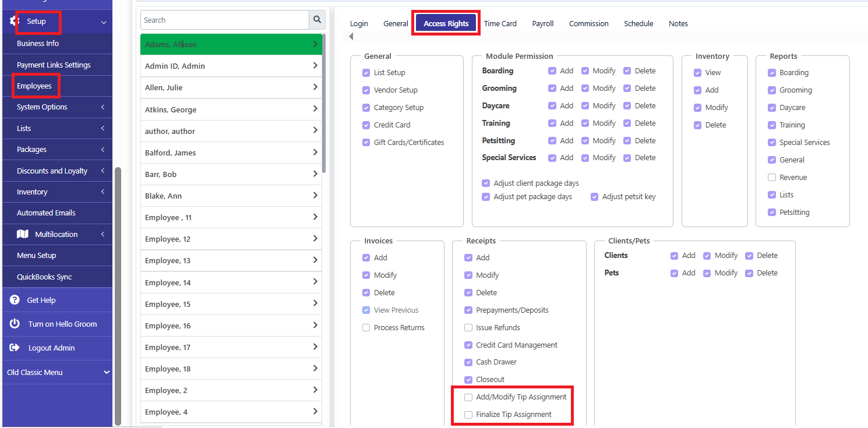Open Business Info in sidebar
Image resolution: width=868 pixels, height=428 pixels.
tap(38, 43)
